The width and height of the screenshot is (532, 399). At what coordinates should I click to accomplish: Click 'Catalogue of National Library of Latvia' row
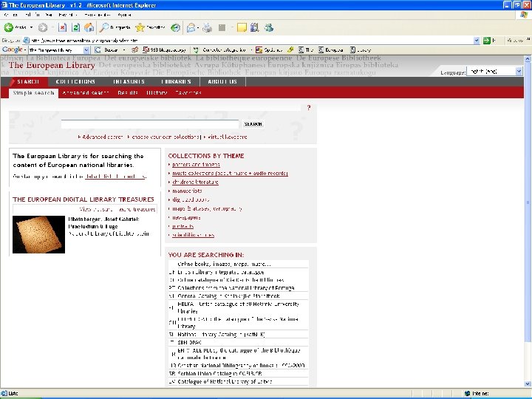pos(238,381)
